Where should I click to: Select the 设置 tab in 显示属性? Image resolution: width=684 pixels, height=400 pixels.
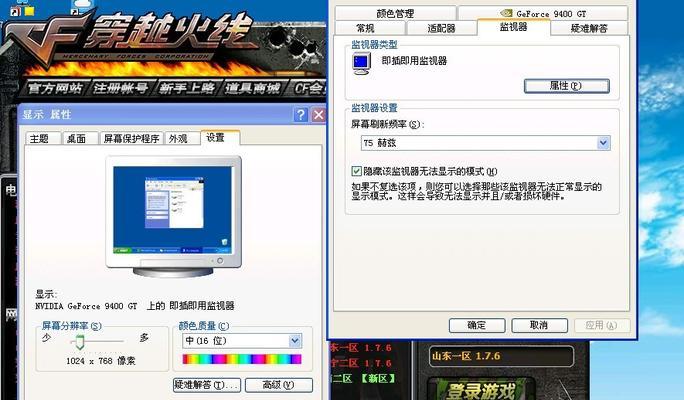pos(220,137)
